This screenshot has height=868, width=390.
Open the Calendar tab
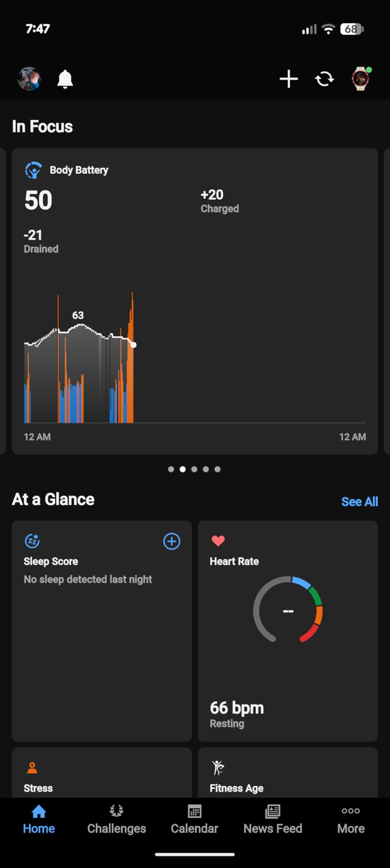click(x=195, y=819)
